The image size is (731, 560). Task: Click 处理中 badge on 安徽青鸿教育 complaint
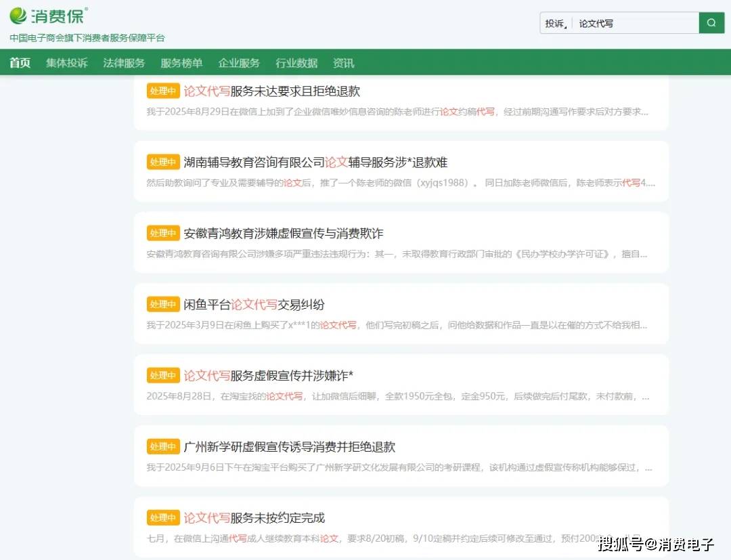click(163, 233)
